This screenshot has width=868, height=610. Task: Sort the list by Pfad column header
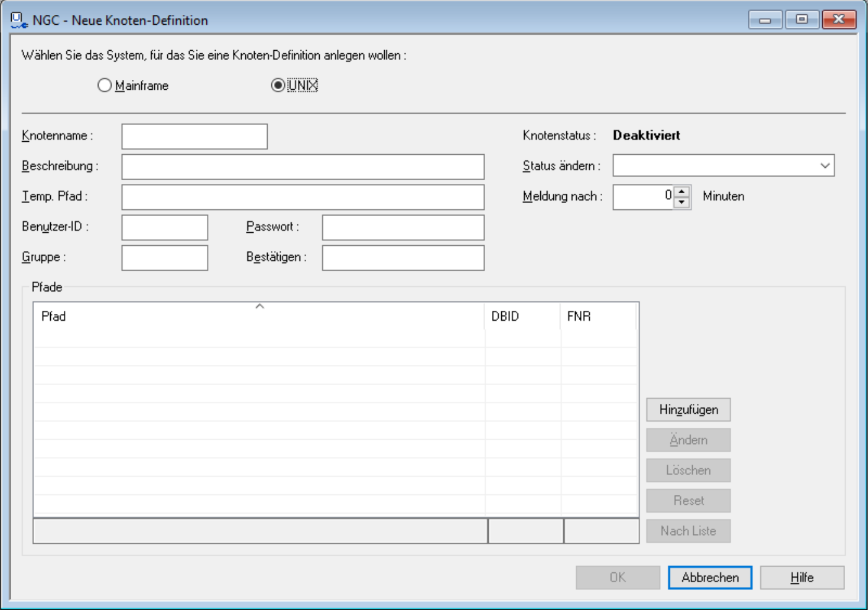coord(259,316)
